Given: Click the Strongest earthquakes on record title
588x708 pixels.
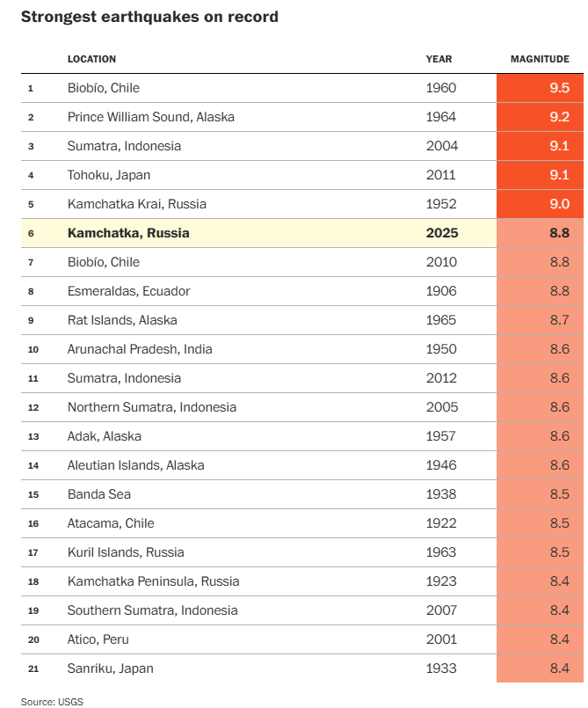Looking at the screenshot, I should point(149,17).
